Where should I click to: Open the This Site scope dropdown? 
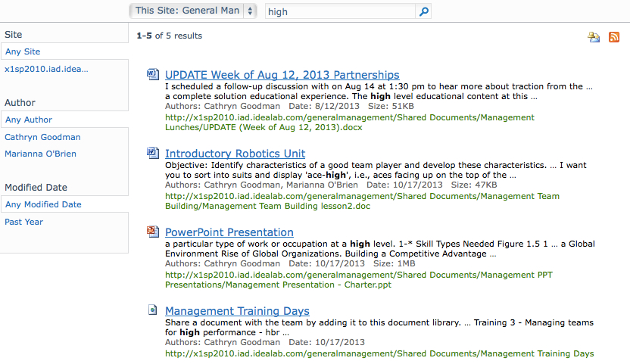click(193, 11)
